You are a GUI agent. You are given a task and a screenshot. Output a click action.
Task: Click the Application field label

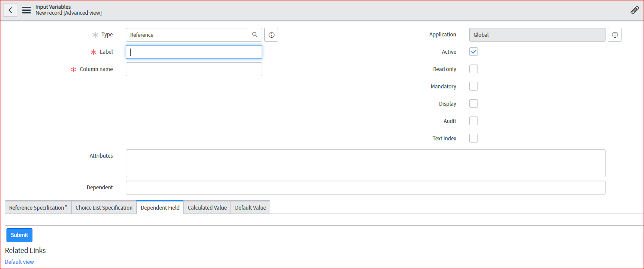click(x=442, y=34)
